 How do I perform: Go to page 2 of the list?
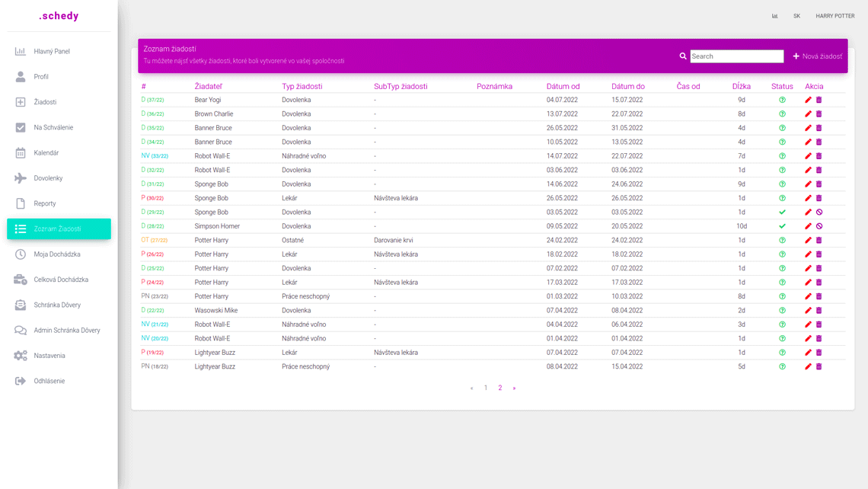(x=500, y=388)
